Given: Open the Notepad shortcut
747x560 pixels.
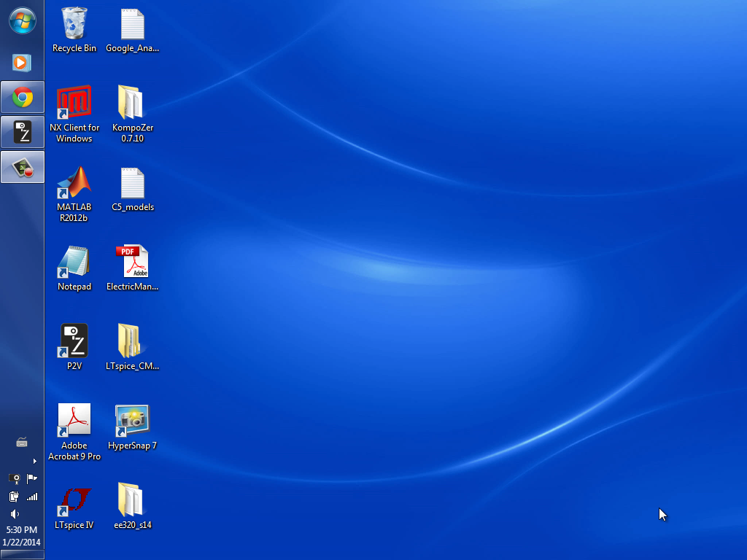Looking at the screenshot, I should pyautogui.click(x=74, y=268).
